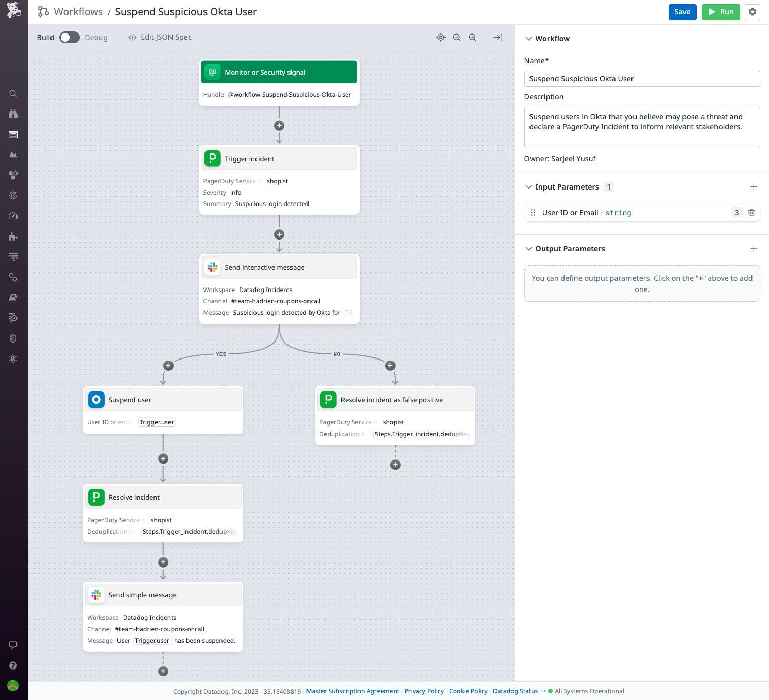Click the zoom in icon above the canvas
The image size is (769, 700).
pos(472,37)
